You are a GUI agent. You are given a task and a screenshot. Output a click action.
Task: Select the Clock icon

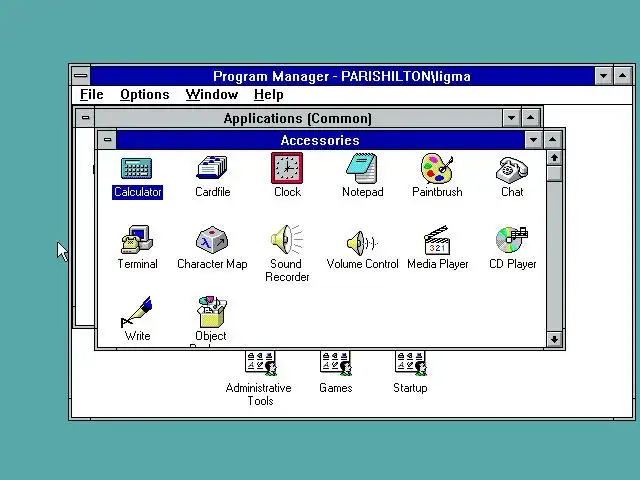click(287, 168)
